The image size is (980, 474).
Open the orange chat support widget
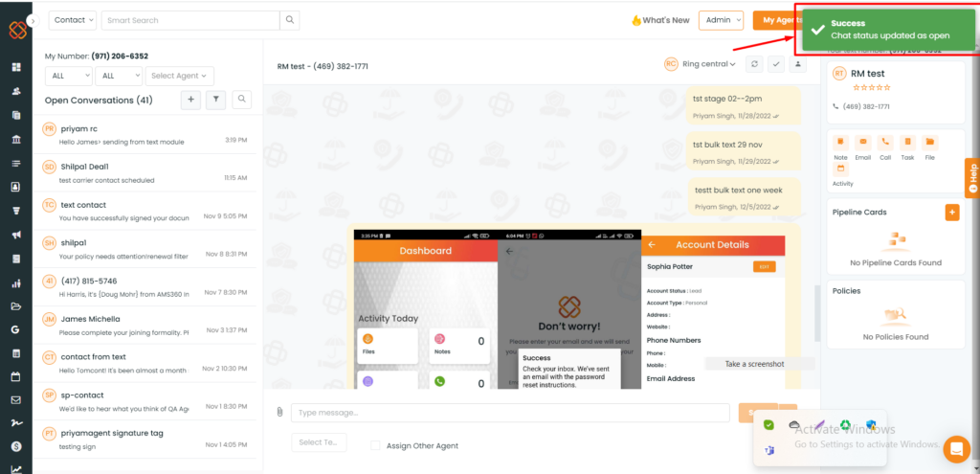point(956,449)
